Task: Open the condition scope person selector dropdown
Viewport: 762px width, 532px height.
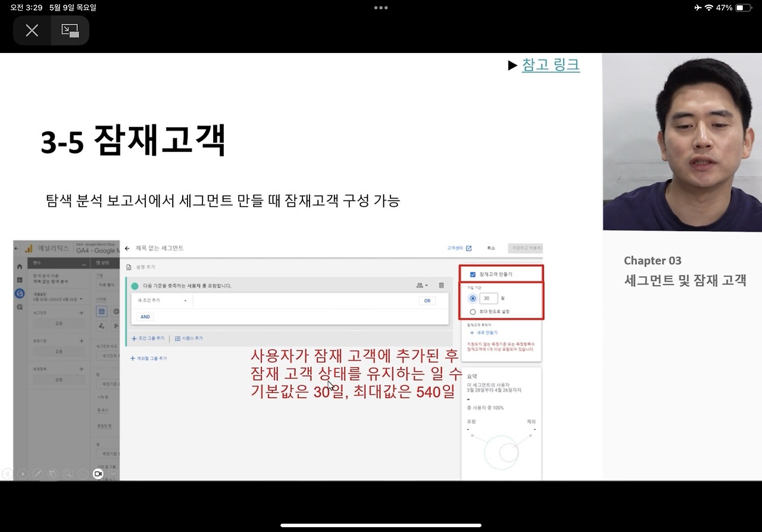Action: (x=421, y=286)
